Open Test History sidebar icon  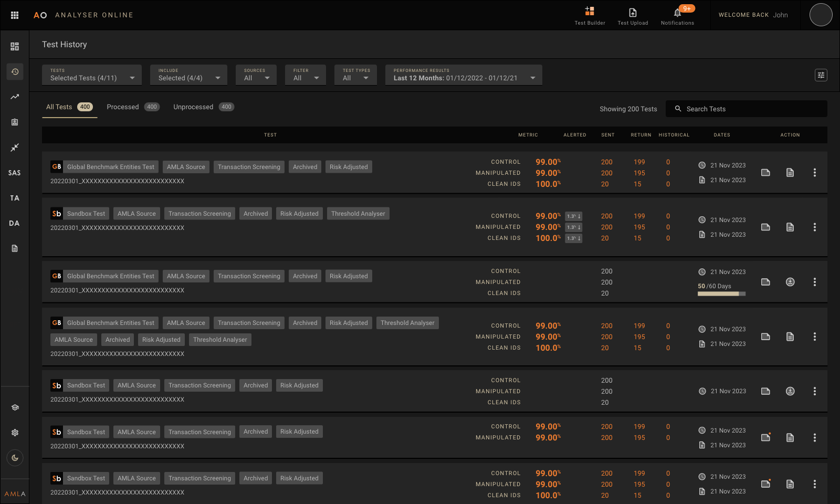15,71
